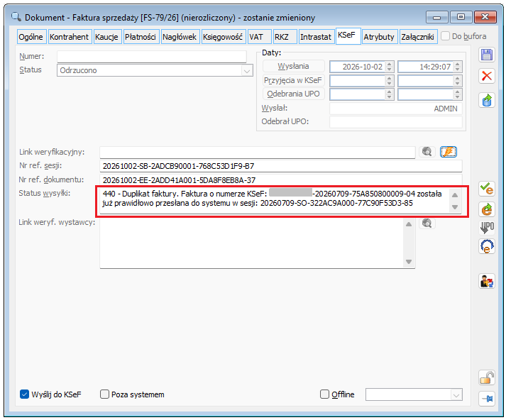
Task: Go to the Kaucje tab
Action: pos(106,37)
